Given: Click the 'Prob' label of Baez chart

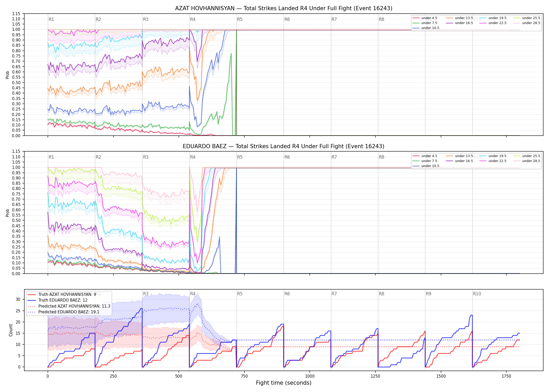Looking at the screenshot, I should click(x=8, y=213).
